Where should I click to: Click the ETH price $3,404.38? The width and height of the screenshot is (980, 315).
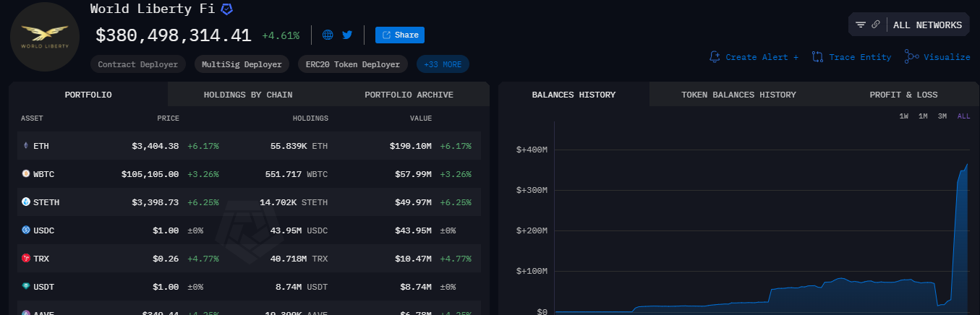point(155,146)
